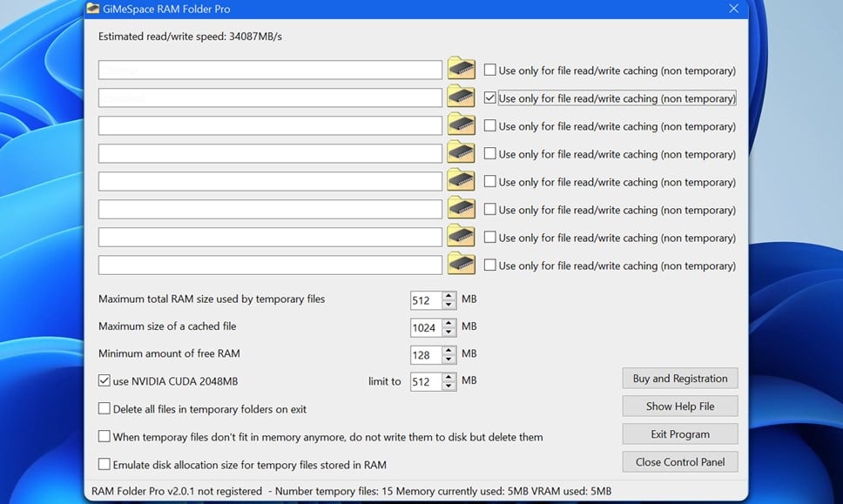Increase Maximum total RAM size with up arrow
This screenshot has height=504, width=843.
448,295
